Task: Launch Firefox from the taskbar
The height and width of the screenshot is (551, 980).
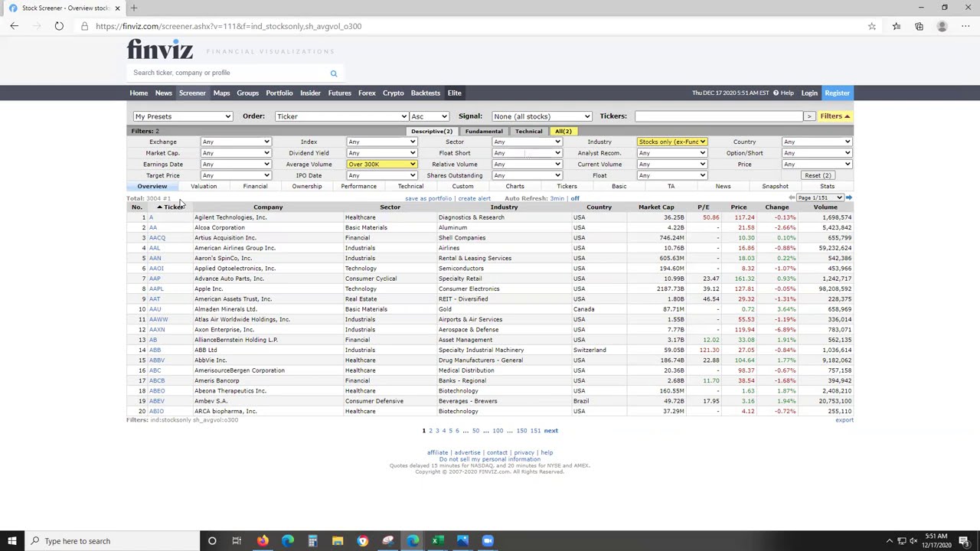Action: coord(263,541)
